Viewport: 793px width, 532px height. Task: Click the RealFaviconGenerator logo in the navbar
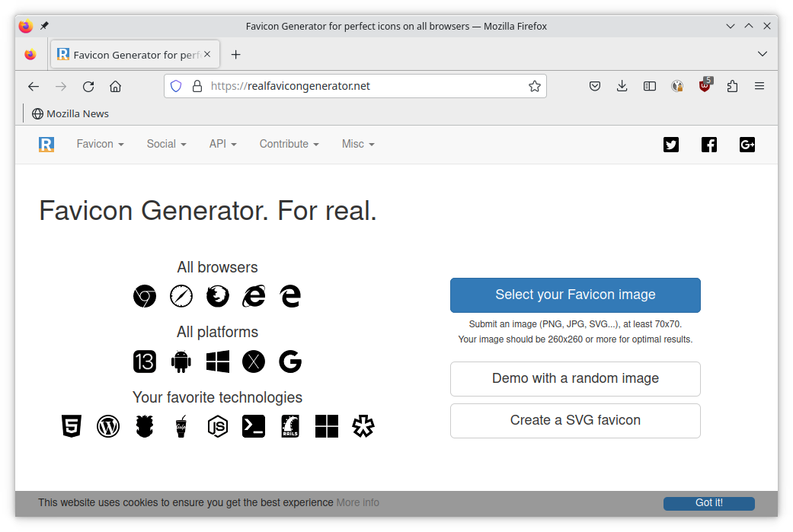click(46, 144)
